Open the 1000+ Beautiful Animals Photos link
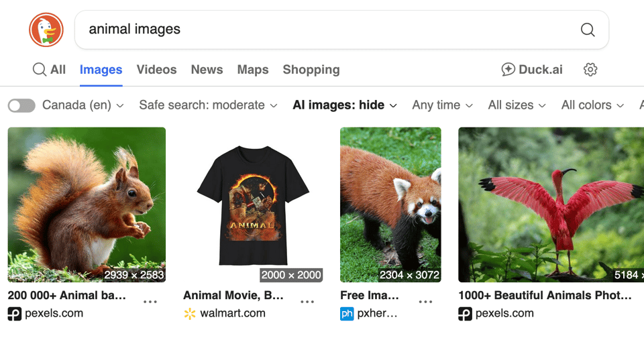Screen dimensions: 644x338 point(545,295)
